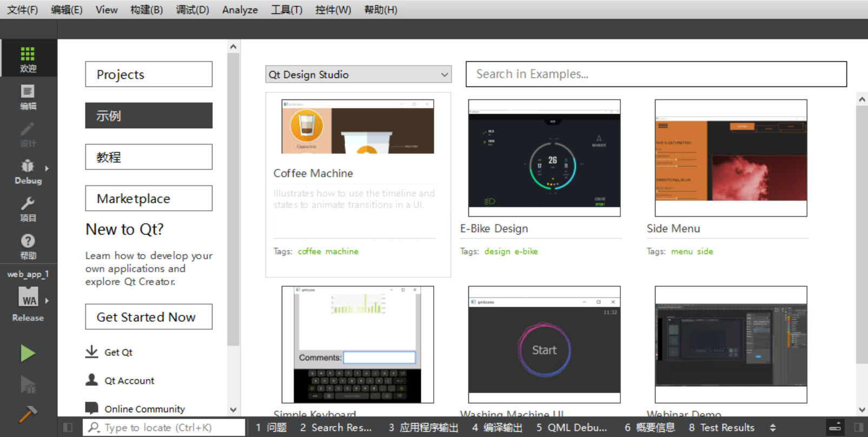Start debugging with the debug-run button

coord(28,384)
